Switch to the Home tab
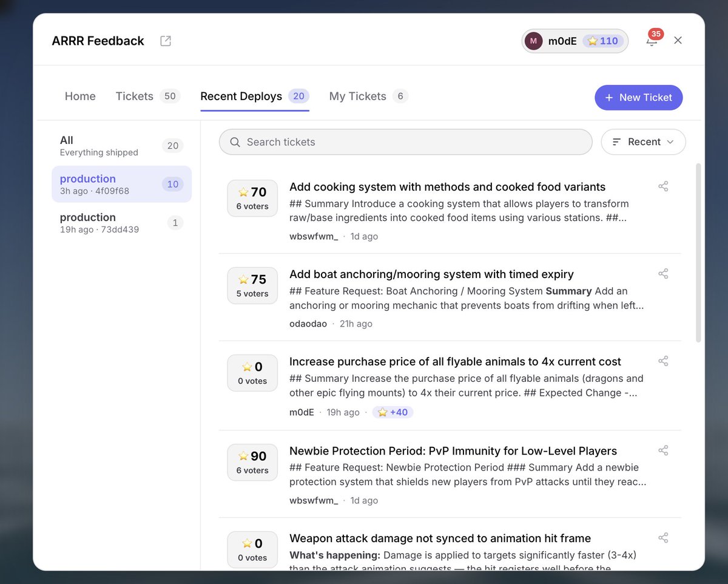 [80, 97]
